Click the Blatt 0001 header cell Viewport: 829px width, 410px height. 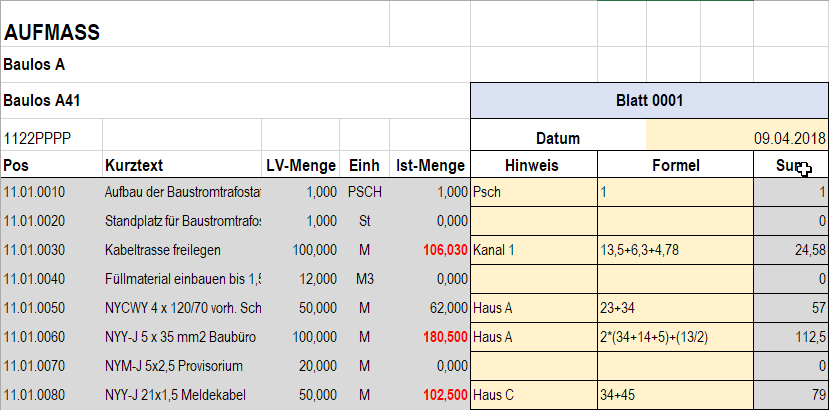(x=649, y=101)
